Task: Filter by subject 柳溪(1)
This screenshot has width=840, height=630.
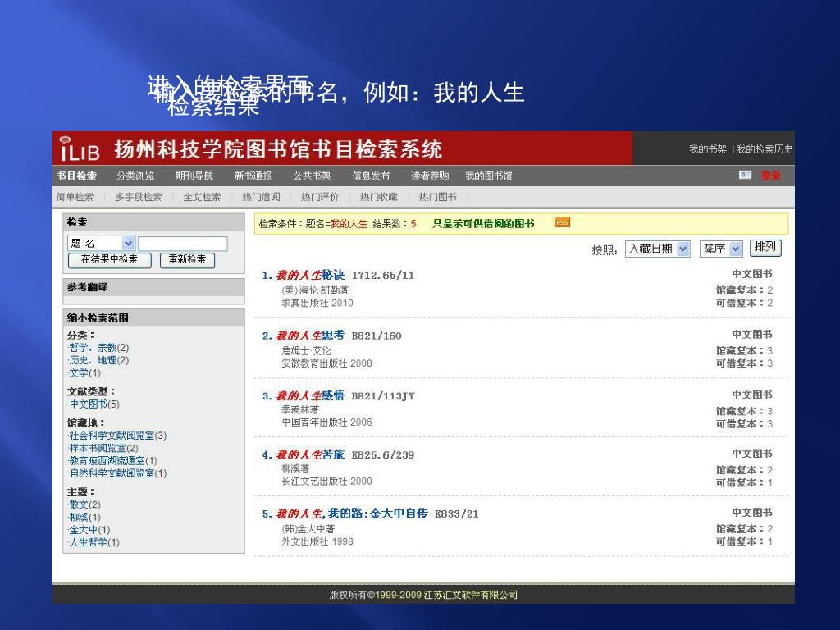Action: (84, 517)
